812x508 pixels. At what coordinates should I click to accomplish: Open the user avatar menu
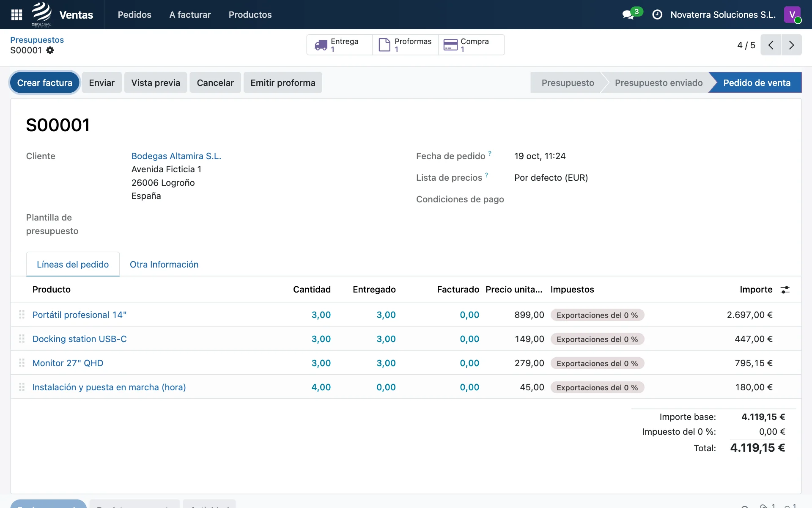click(x=792, y=15)
